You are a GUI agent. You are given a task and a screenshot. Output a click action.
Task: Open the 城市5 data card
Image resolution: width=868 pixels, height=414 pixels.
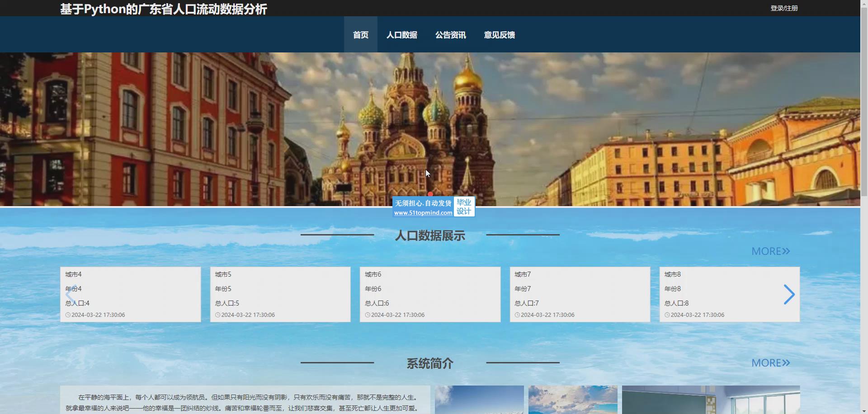click(x=280, y=294)
